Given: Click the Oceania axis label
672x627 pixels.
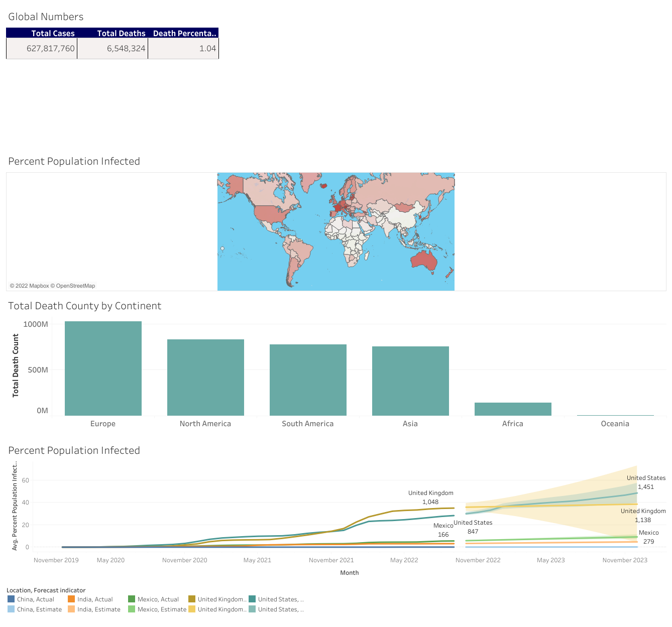Looking at the screenshot, I should tap(615, 424).
